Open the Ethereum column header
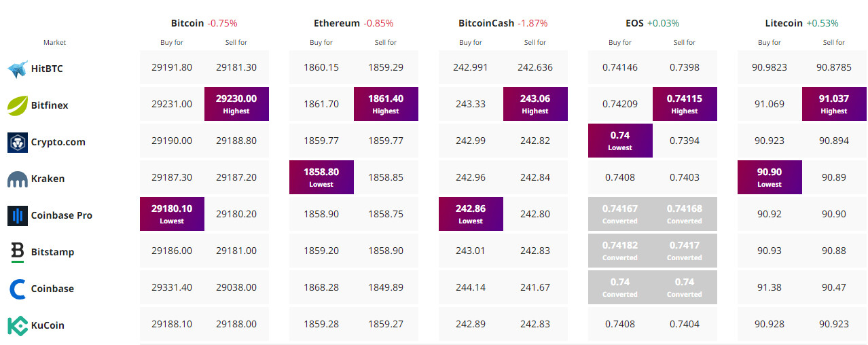 [337, 23]
